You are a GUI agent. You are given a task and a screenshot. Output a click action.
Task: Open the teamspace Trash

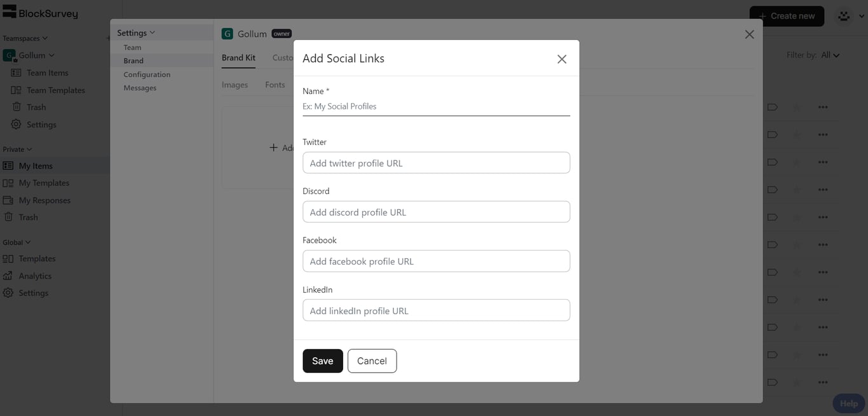coord(36,107)
